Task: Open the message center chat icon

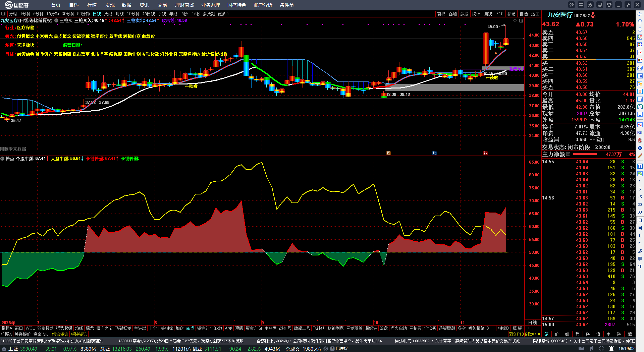Action: pyautogui.click(x=572, y=5)
